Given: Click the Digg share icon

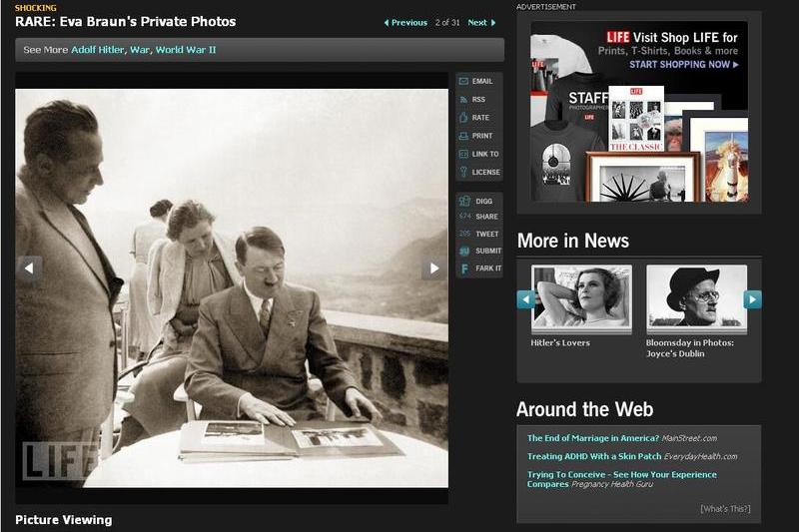Looking at the screenshot, I should [x=464, y=201].
